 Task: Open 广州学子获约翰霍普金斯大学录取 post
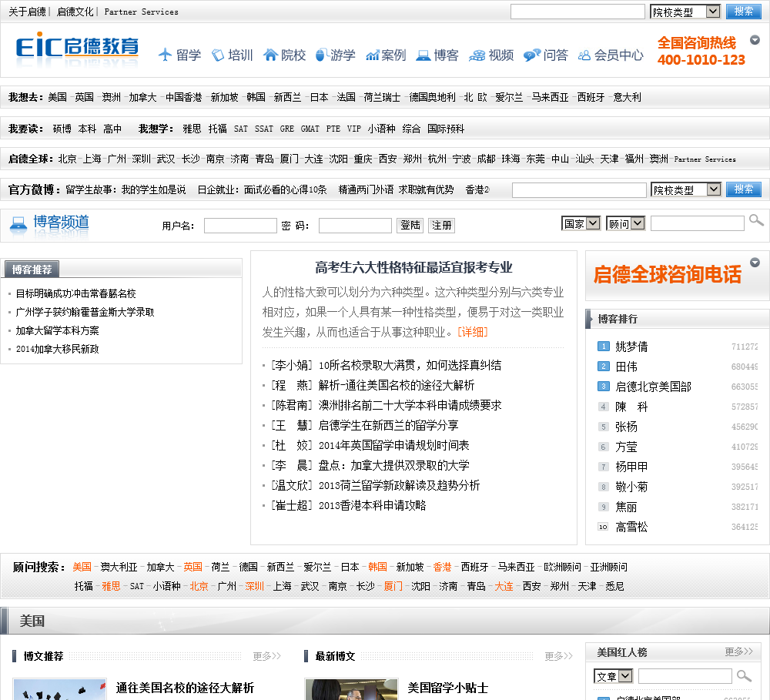click(x=85, y=312)
